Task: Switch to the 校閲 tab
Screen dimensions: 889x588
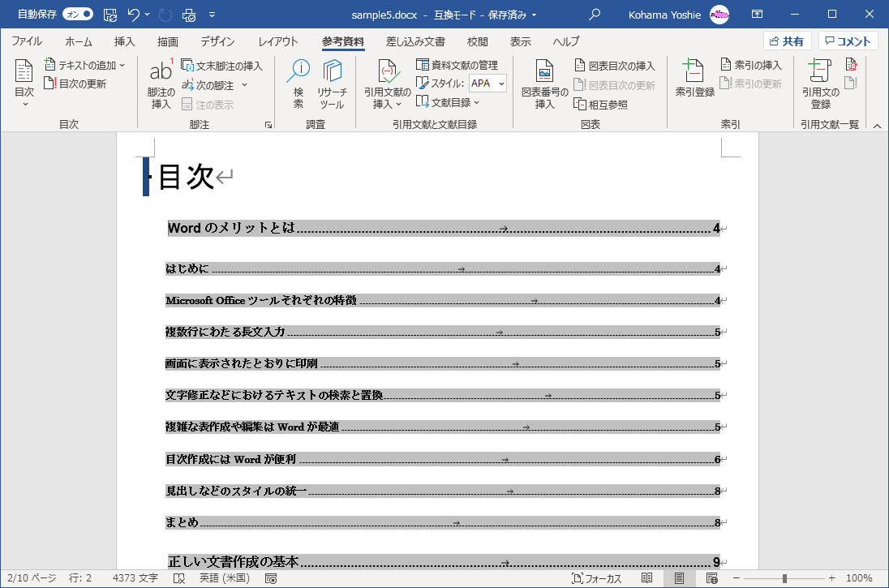Action: [x=478, y=41]
